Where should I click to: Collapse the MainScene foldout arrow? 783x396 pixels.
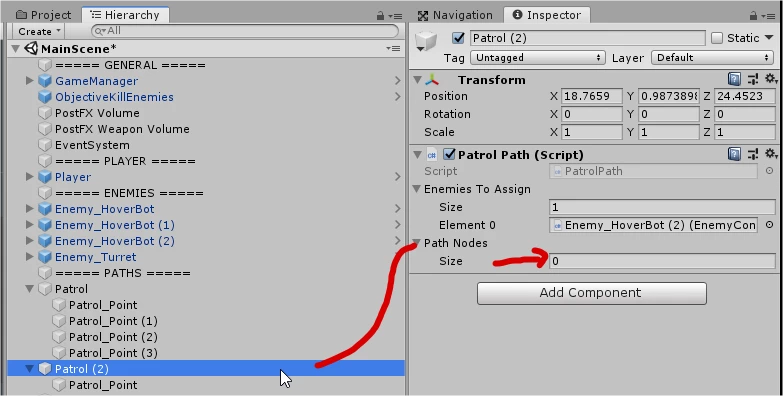[16, 48]
